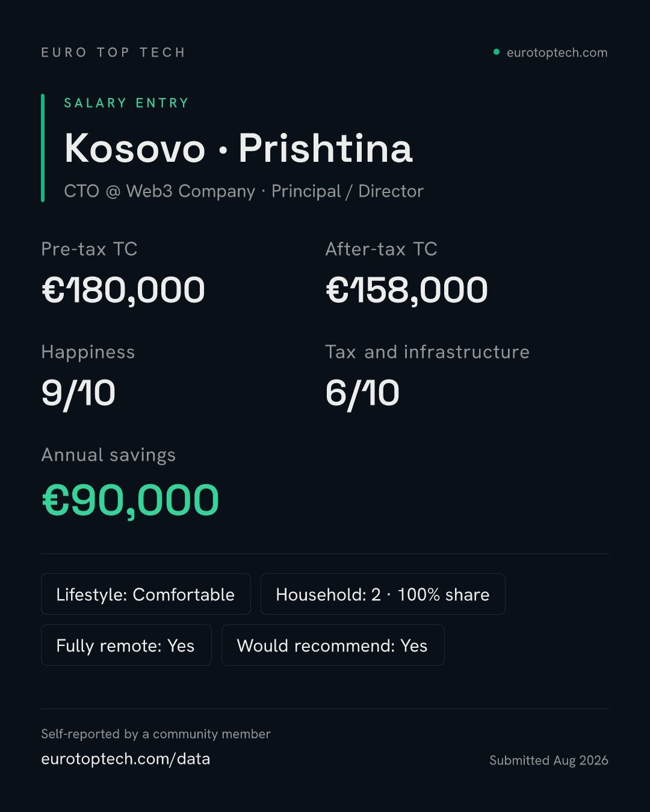Image resolution: width=650 pixels, height=812 pixels.
Task: Open the eurotoptech.com link at top right
Action: 557,53
